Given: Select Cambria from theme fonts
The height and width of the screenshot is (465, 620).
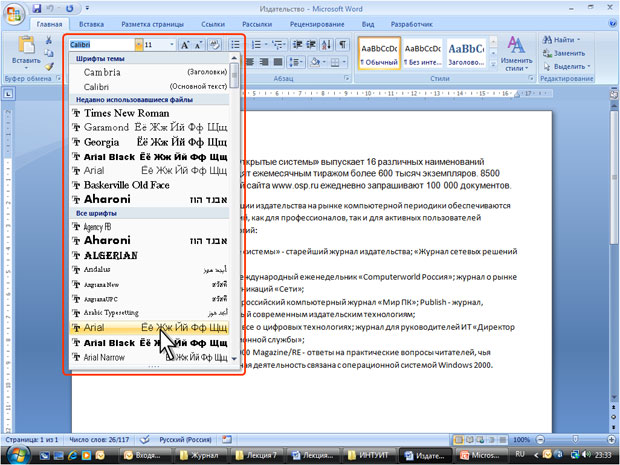Looking at the screenshot, I should click(149, 72).
